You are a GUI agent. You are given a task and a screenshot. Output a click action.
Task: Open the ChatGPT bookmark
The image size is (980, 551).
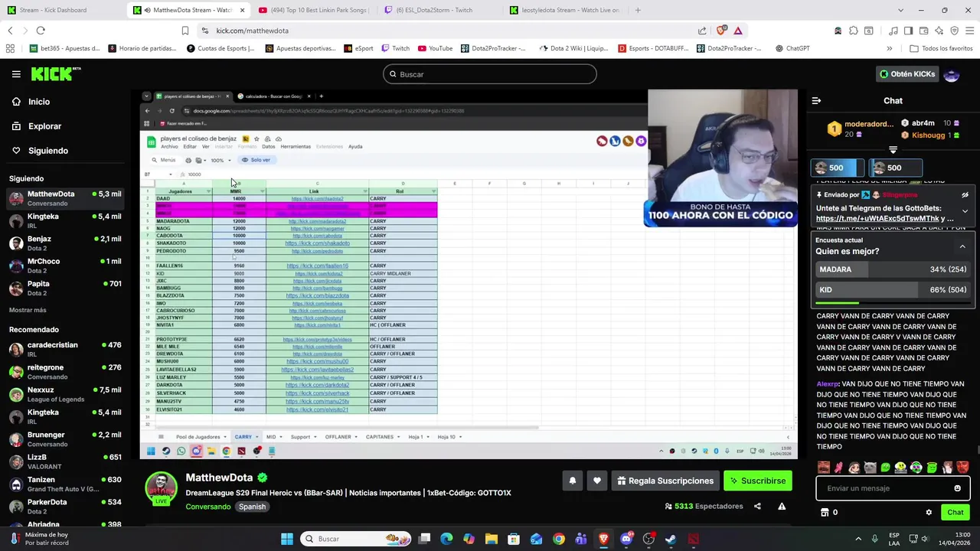792,48
